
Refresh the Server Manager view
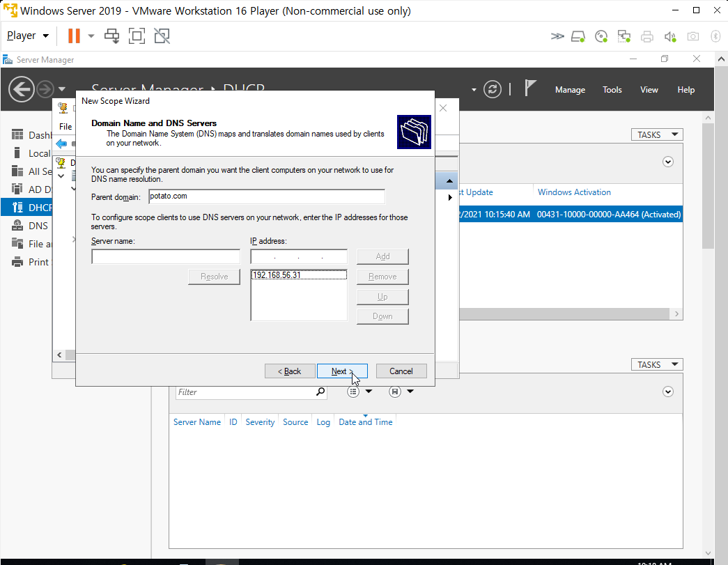click(x=492, y=89)
